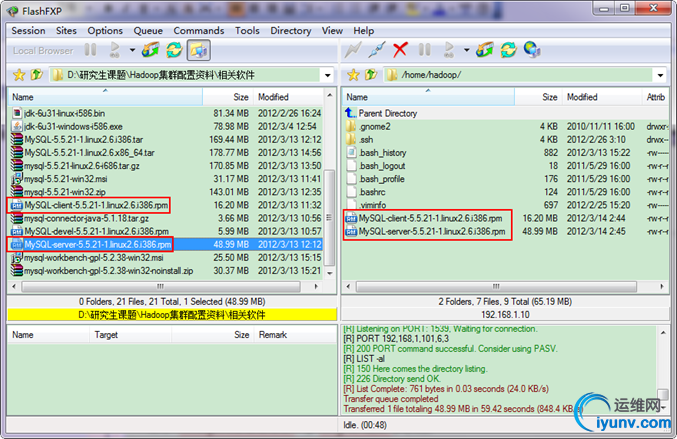Click the Local Browser label button
Image resolution: width=677 pixels, height=439 pixels.
(43, 51)
